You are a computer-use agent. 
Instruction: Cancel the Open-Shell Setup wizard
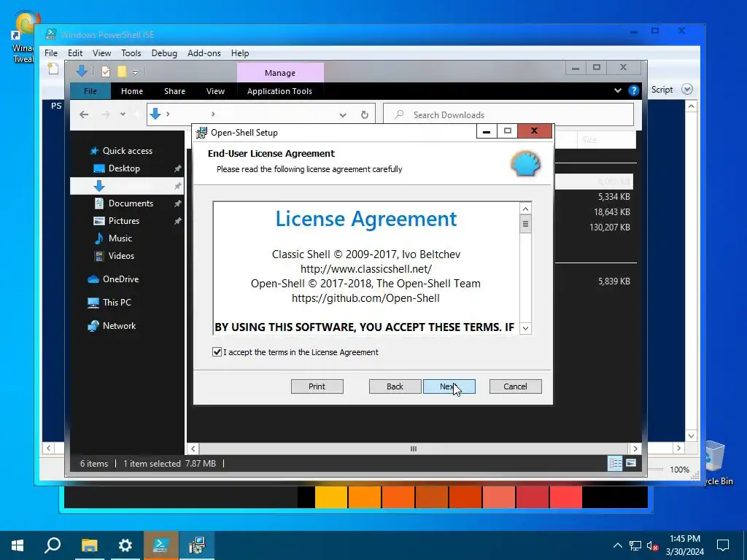coord(516,386)
